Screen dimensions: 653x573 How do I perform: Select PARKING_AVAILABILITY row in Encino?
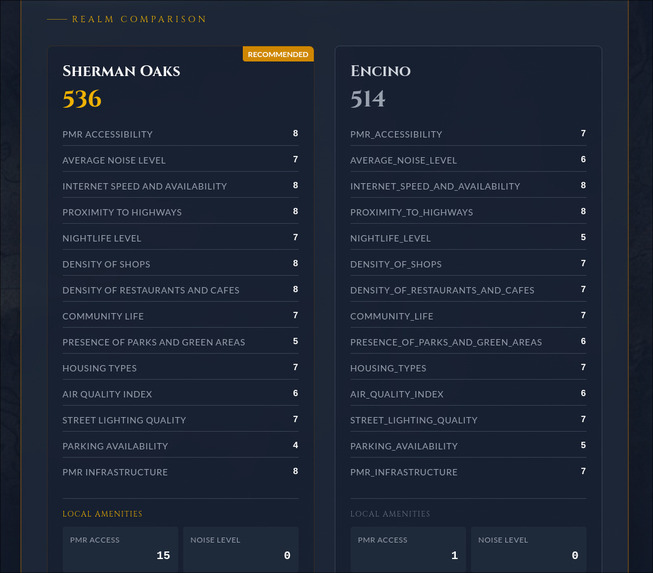(x=468, y=446)
